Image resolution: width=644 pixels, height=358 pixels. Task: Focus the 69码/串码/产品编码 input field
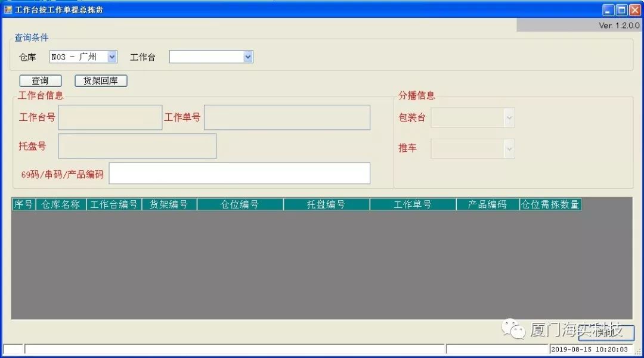coord(239,173)
